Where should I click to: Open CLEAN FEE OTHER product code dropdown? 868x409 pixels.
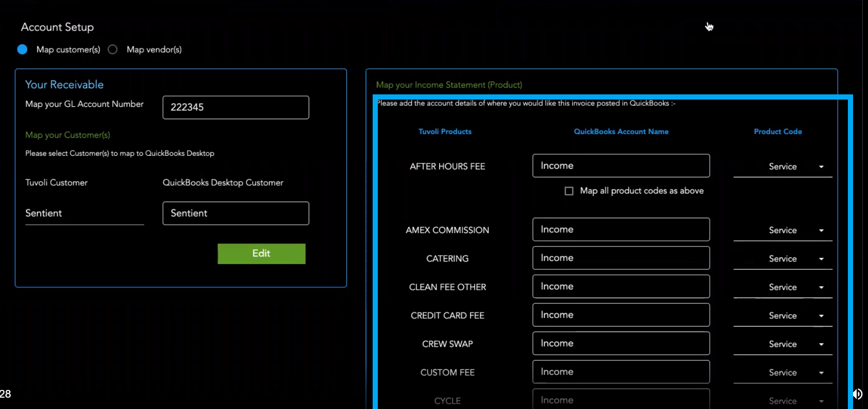[782, 287]
